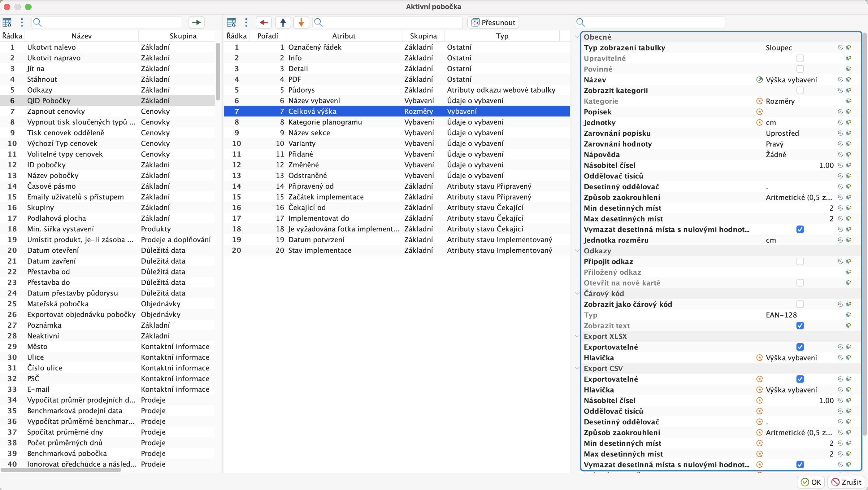Click the properties panel search field
This screenshot has height=490, width=868.
pyautogui.click(x=650, y=23)
